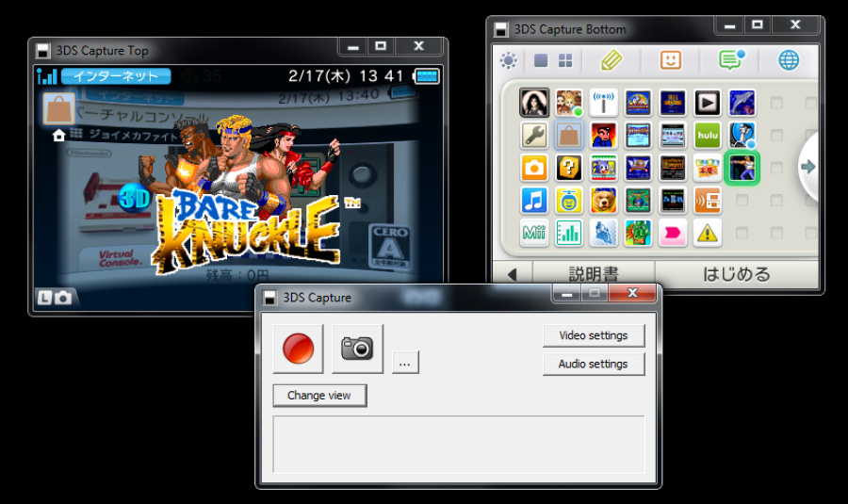Launch the Sonic 2 blue winged title icon
Image resolution: width=848 pixels, height=504 pixels.
pos(638,168)
